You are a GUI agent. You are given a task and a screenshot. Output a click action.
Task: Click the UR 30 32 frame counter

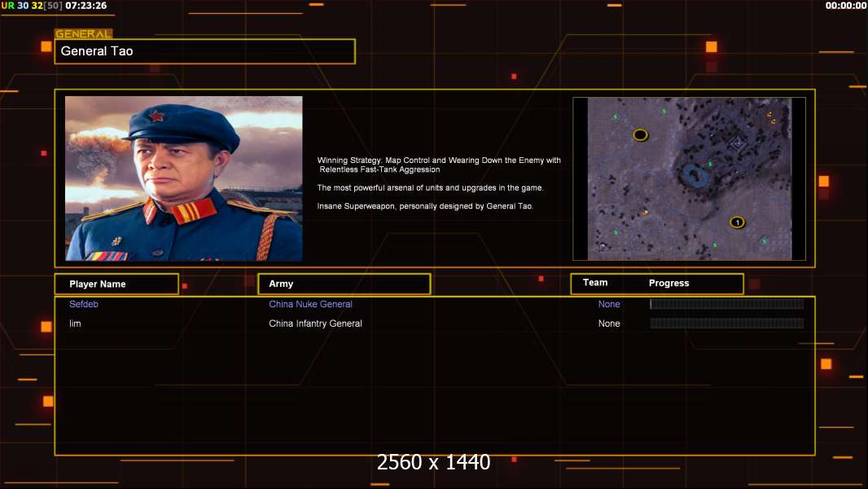[32, 6]
